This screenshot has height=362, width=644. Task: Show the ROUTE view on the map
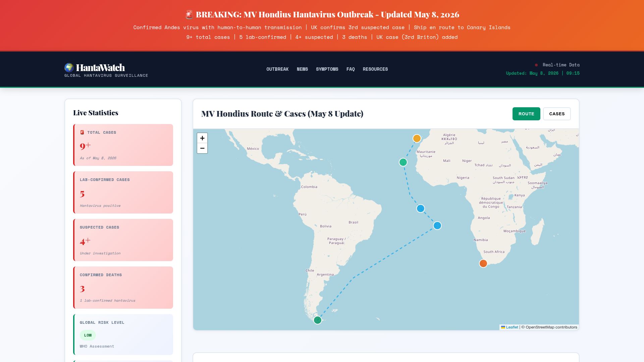[526, 114]
